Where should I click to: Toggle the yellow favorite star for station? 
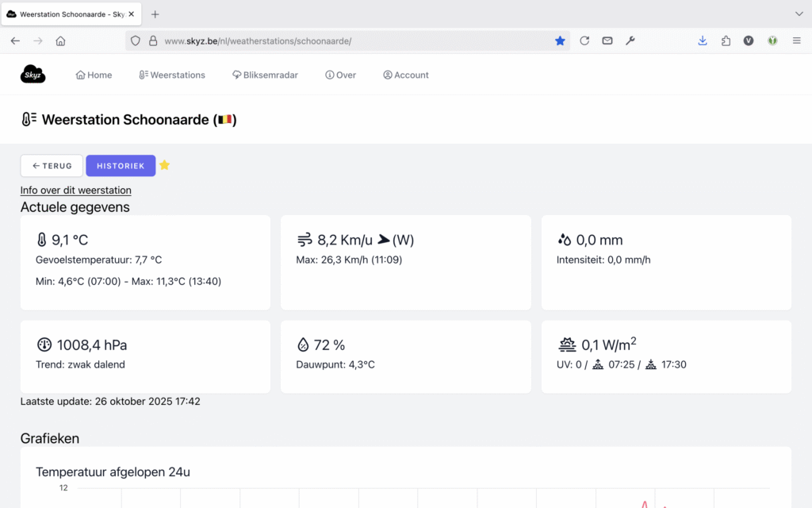coord(164,165)
